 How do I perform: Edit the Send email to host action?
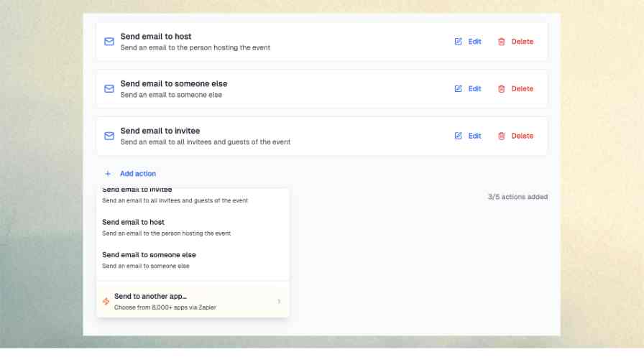468,42
